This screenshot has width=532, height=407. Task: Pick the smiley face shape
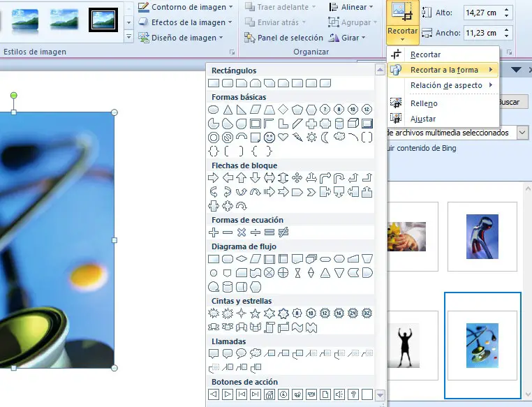coord(269,138)
